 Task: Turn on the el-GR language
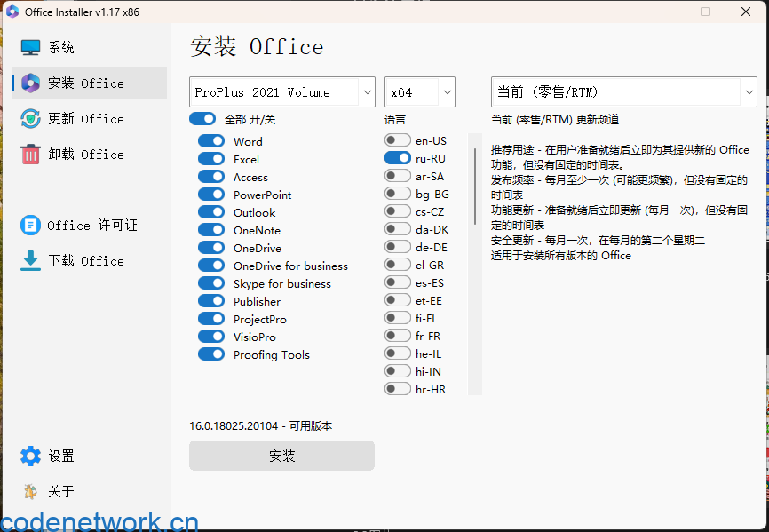[x=398, y=265]
